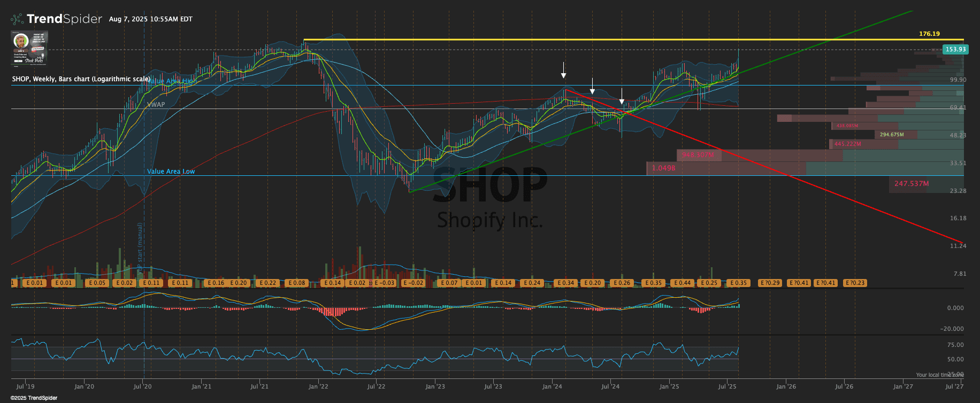Click the MACD 0.000 axis value
The height and width of the screenshot is (403, 980).
[x=955, y=308]
